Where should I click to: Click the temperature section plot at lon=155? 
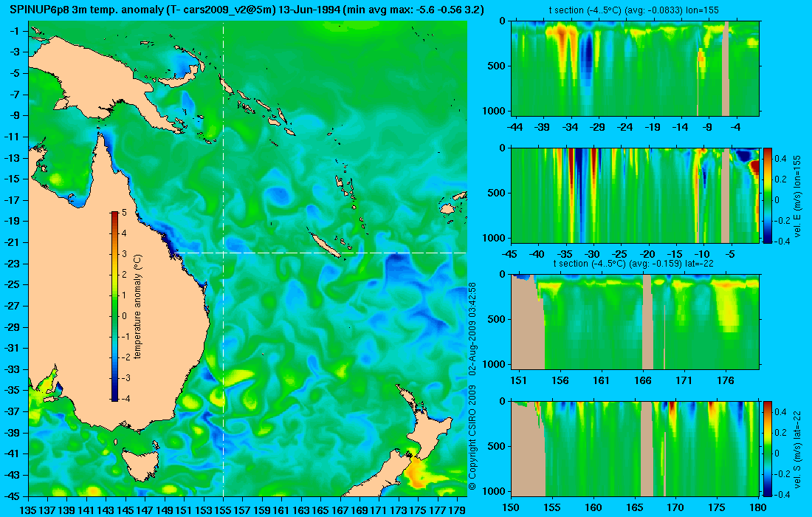tap(636, 69)
